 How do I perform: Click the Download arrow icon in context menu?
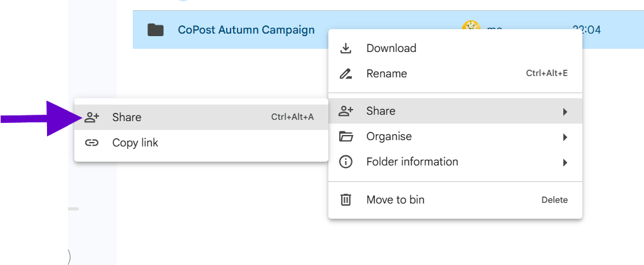point(345,48)
